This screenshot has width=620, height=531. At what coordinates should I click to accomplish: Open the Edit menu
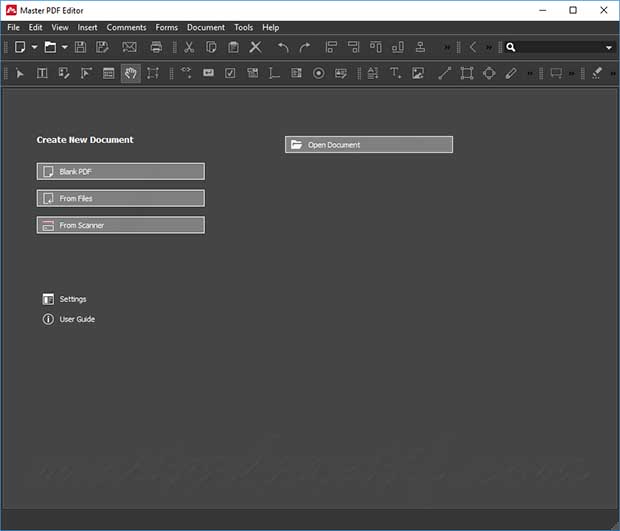click(x=35, y=28)
